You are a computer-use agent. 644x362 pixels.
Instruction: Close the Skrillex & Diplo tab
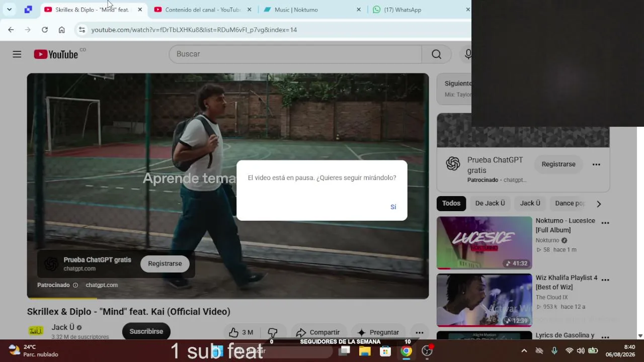click(140, 10)
